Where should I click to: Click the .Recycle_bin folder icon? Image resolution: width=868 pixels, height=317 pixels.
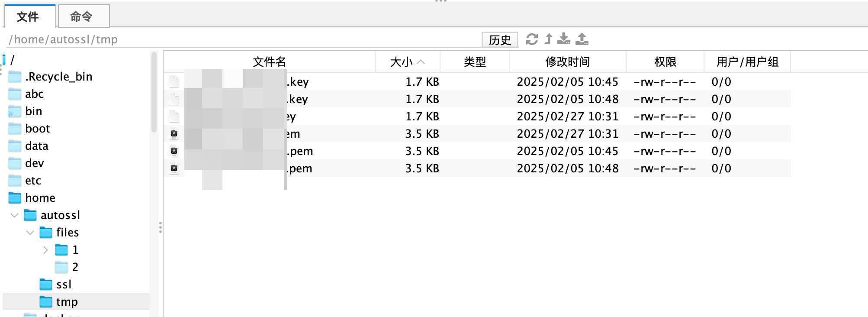tap(15, 77)
